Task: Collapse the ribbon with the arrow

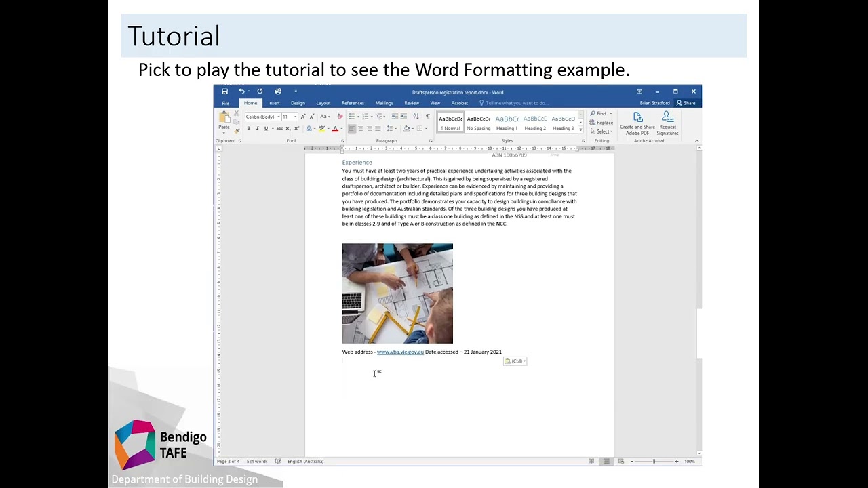Action: (x=697, y=141)
